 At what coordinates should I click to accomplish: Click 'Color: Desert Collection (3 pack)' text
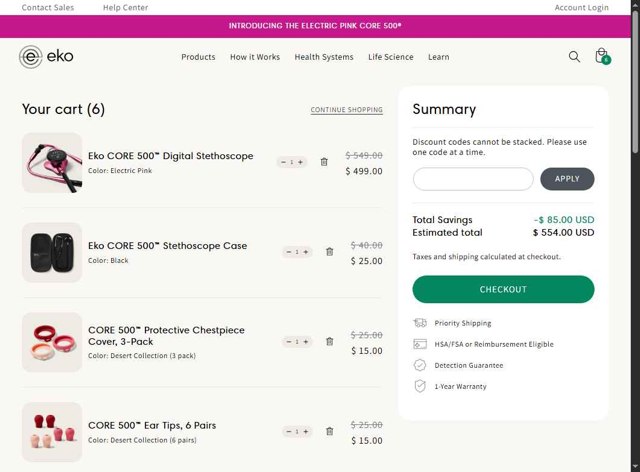click(142, 356)
